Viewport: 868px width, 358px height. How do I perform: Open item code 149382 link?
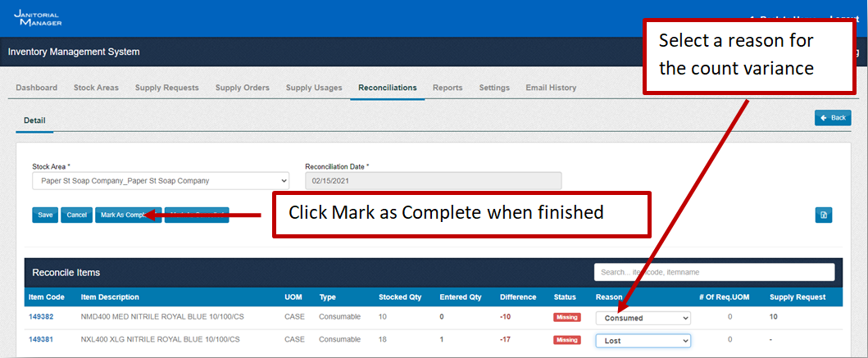pyautogui.click(x=41, y=317)
